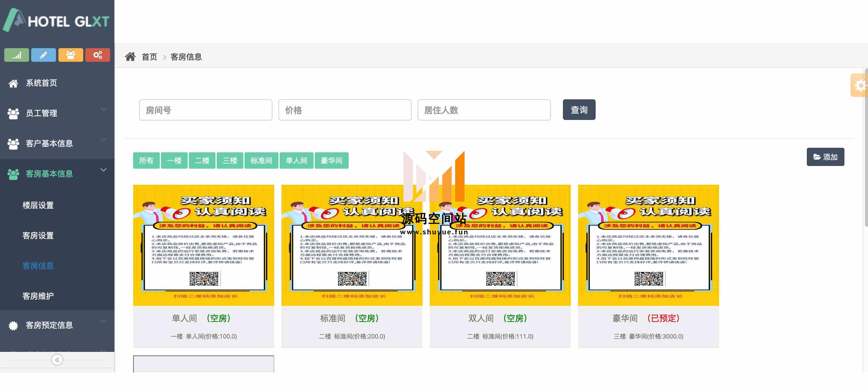Expand the 客户基本信息 menu chevron
This screenshot has width=868, height=387.
(x=104, y=140)
